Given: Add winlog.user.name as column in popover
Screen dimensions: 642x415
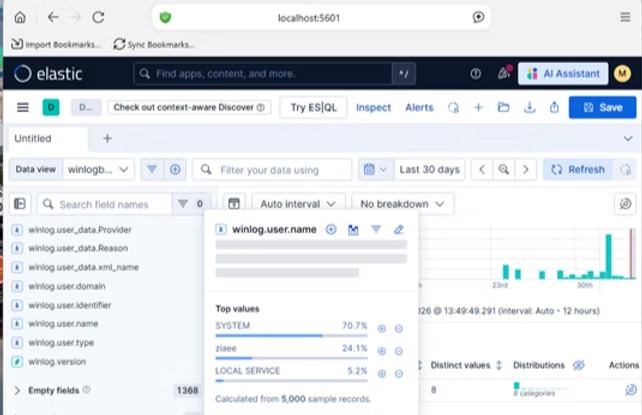Looking at the screenshot, I should pyautogui.click(x=331, y=230).
